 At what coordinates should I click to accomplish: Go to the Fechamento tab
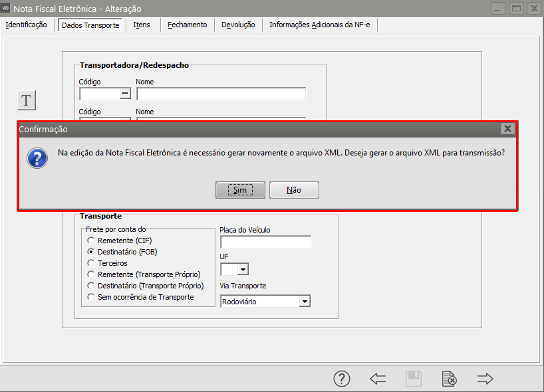188,25
